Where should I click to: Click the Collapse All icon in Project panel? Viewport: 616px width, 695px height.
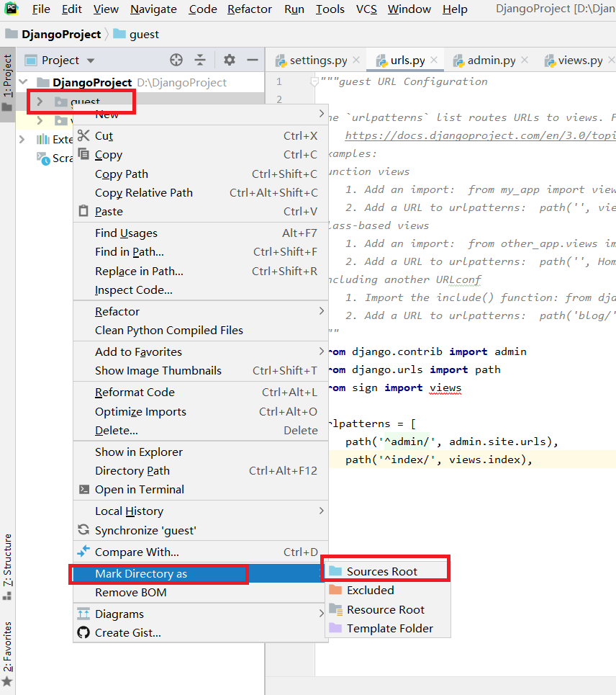(200, 60)
